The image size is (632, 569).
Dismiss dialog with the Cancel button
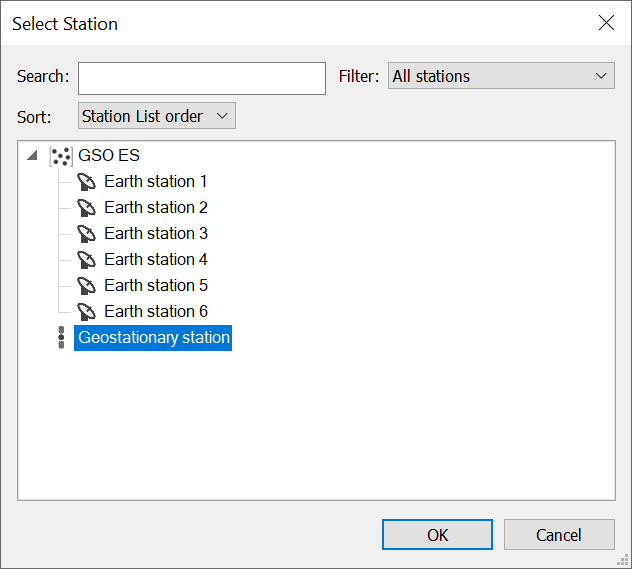[559, 535]
